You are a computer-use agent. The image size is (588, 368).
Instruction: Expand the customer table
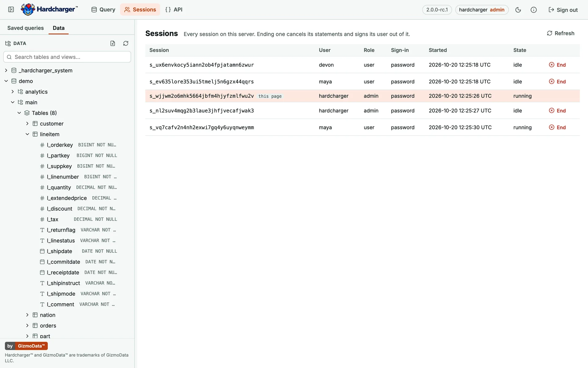pyautogui.click(x=27, y=124)
